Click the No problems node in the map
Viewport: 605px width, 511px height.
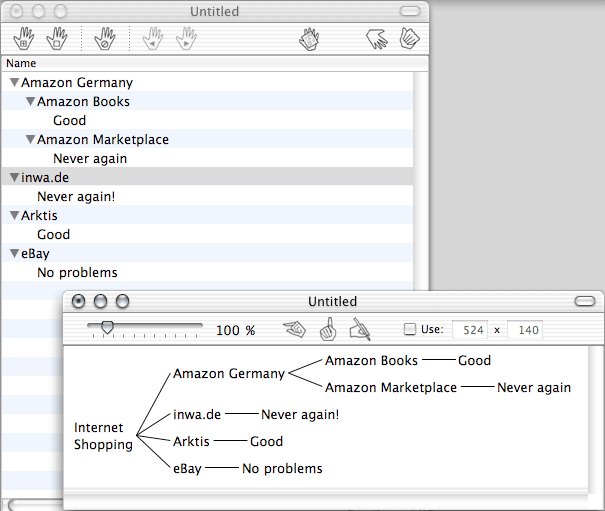coord(282,469)
